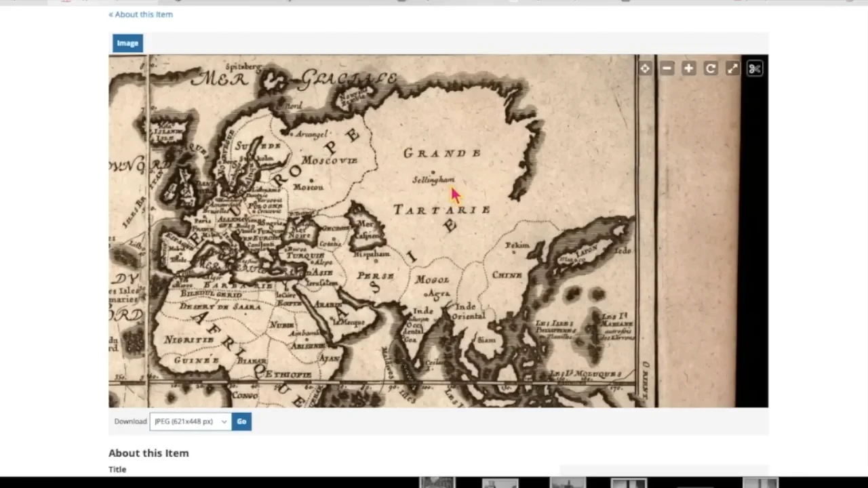The height and width of the screenshot is (488, 868).
Task: Rotate the map image clockwise
Action: (x=710, y=68)
